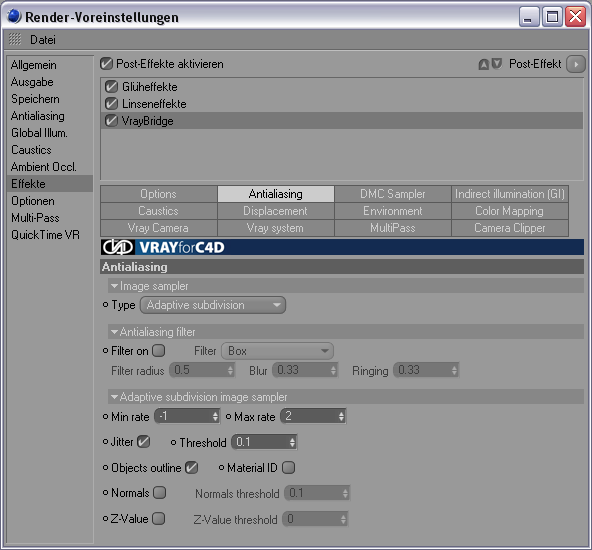592x550 pixels.
Task: Click the grip icon beside Datei
Action: click(15, 39)
